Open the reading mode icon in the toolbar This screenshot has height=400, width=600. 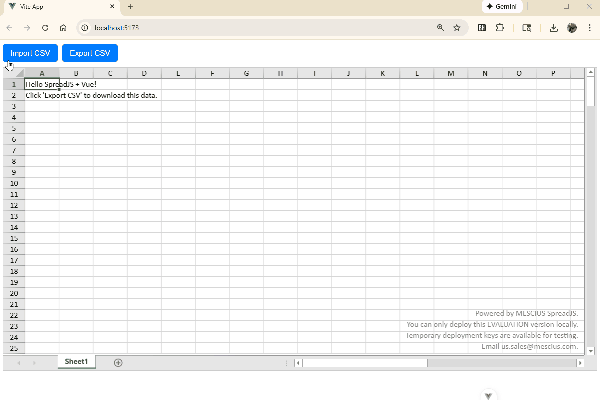pyautogui.click(x=482, y=28)
